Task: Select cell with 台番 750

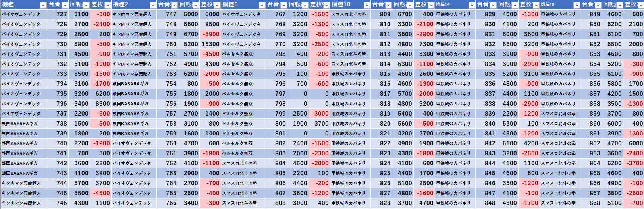Action: tap(168, 44)
